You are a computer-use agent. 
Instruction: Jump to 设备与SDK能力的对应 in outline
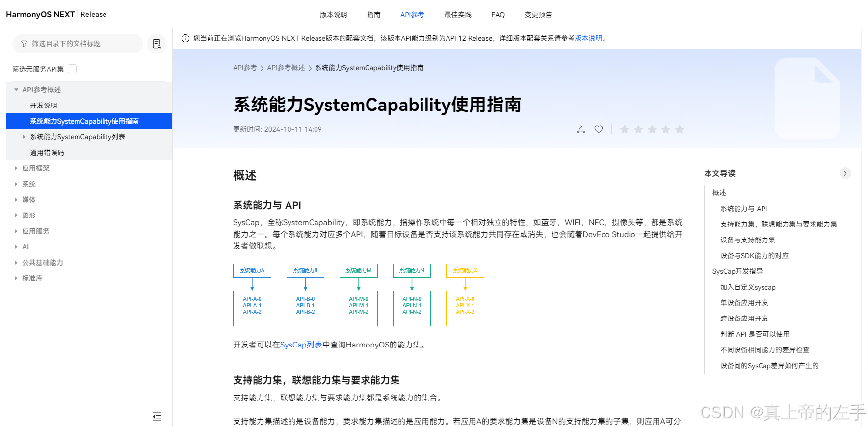pyautogui.click(x=755, y=256)
